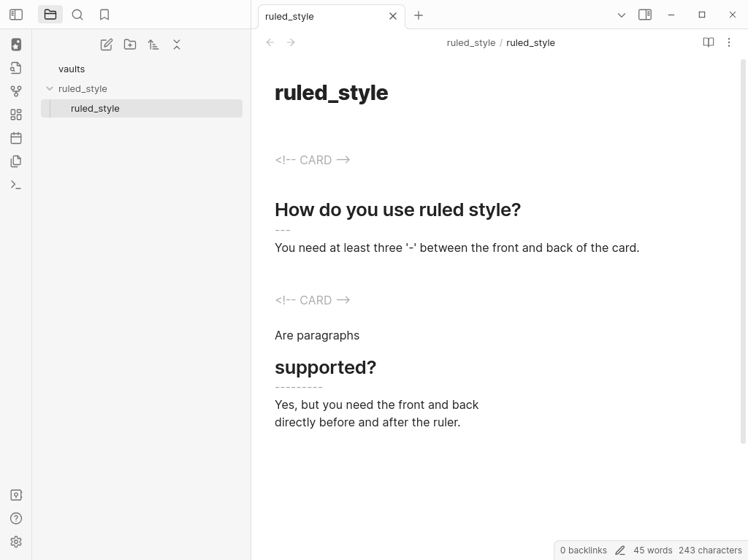The width and height of the screenshot is (748, 560).
Task: Click the Insert template icon
Action: click(16, 161)
